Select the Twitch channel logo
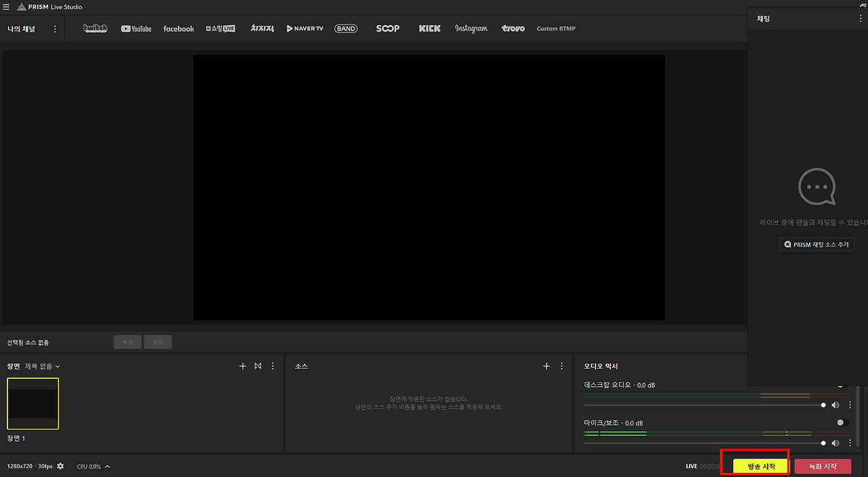Screen dimensions: 868x477 pyautogui.click(x=95, y=28)
